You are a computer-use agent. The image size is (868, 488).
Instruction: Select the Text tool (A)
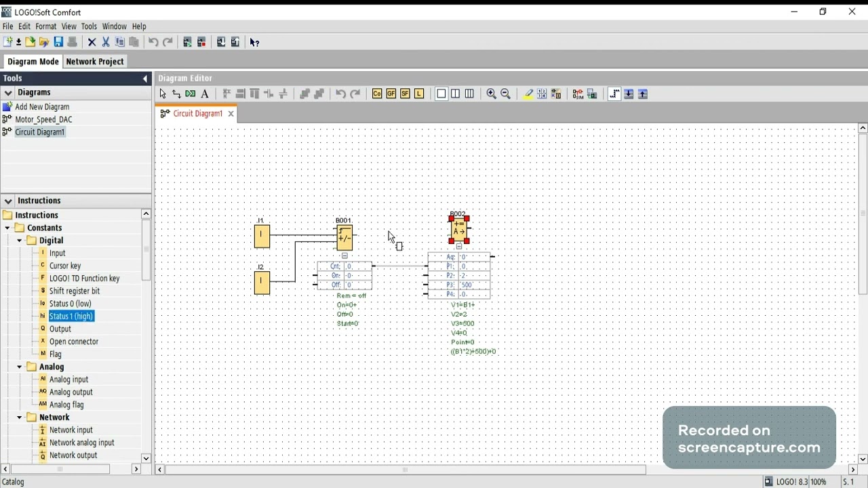(x=205, y=94)
